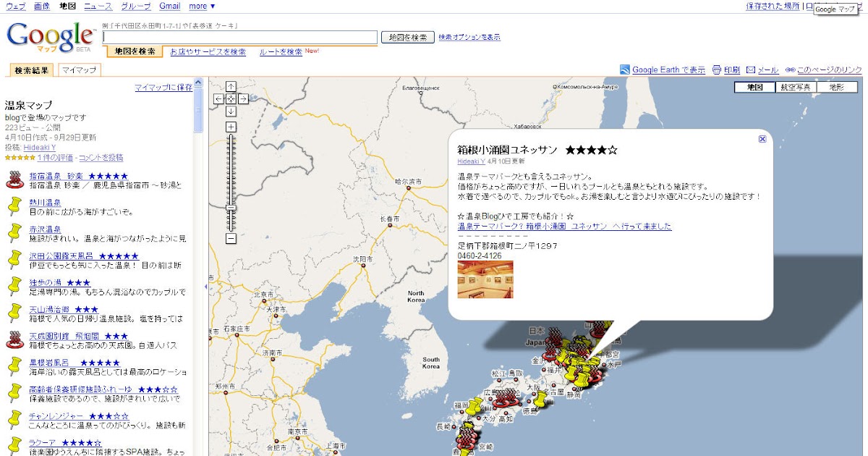This screenshot has height=456, width=868.
Task: Open 検索オプションを表示 link
Action: pyautogui.click(x=469, y=37)
